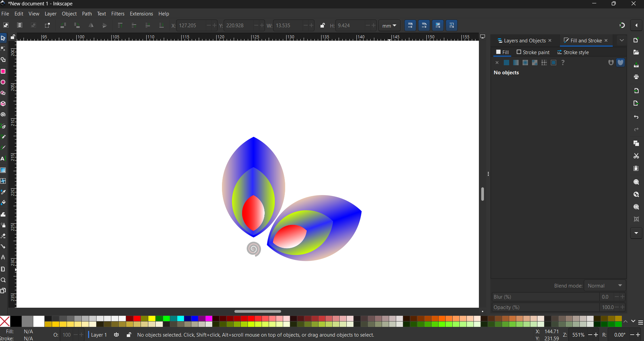Click the Cut scissors icon
The height and width of the screenshot is (341, 644).
pyautogui.click(x=636, y=156)
